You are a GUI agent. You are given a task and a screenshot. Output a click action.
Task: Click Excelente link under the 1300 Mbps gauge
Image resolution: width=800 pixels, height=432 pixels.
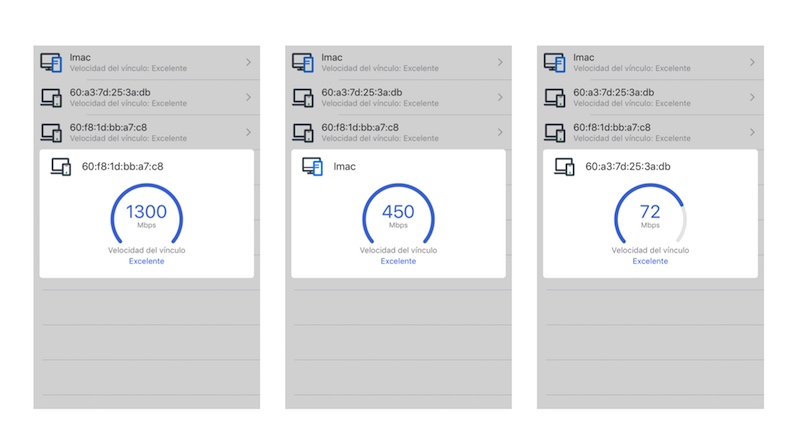click(x=146, y=261)
